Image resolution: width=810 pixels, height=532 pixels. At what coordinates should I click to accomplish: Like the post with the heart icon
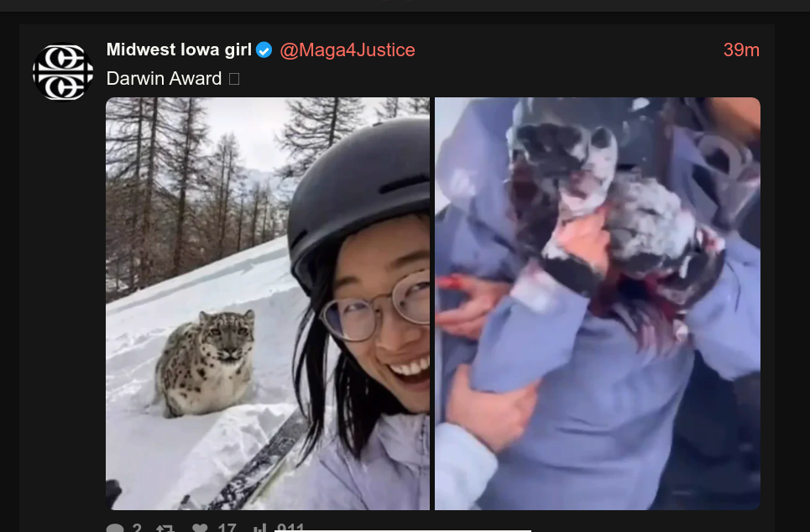pos(200,527)
